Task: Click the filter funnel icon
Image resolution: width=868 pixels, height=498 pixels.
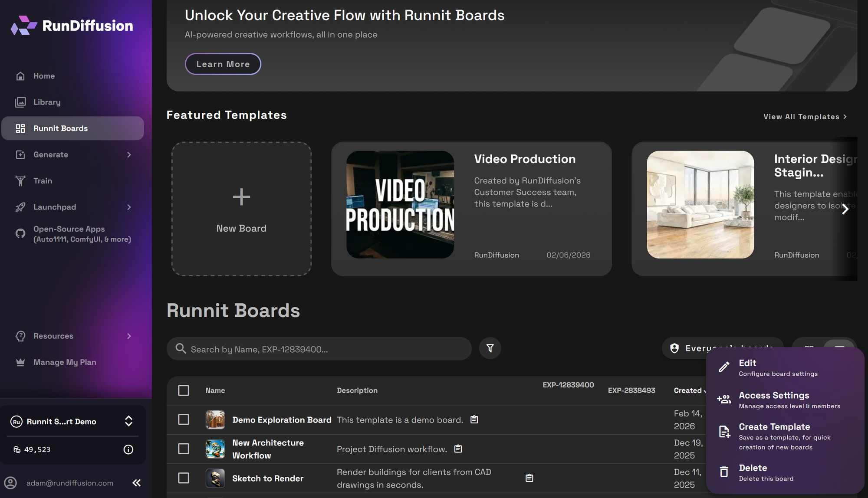Action: [490, 348]
